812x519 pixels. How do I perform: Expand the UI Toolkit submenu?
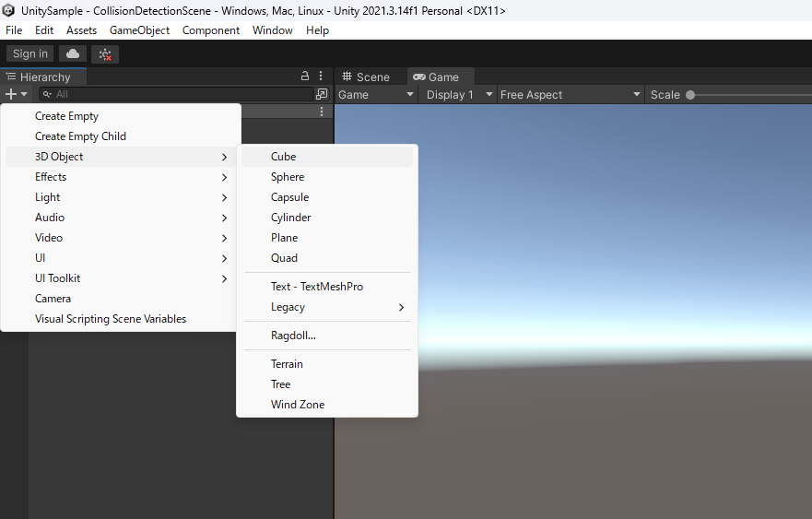121,278
